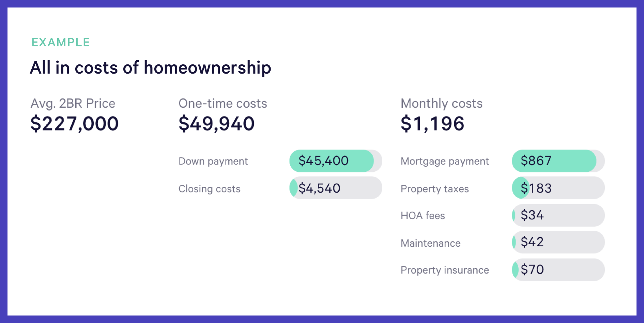The width and height of the screenshot is (644, 323).
Task: Click the Property insurance label
Action: pos(444,270)
